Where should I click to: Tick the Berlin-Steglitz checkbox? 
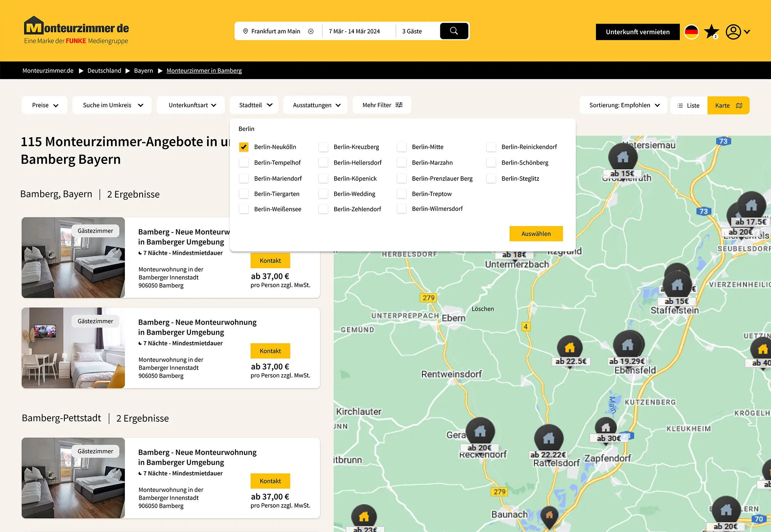pyautogui.click(x=491, y=178)
